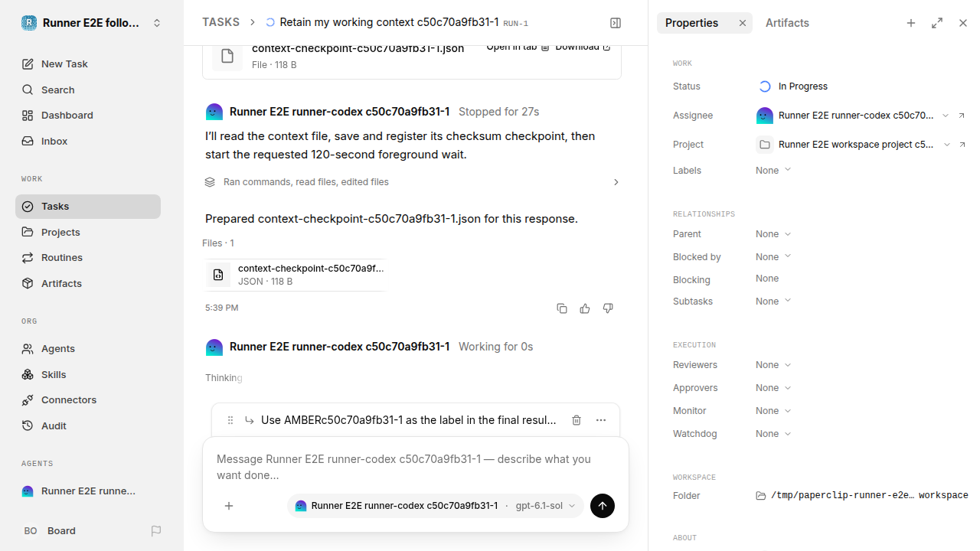Open the workspace switcher at top left

tap(92, 23)
